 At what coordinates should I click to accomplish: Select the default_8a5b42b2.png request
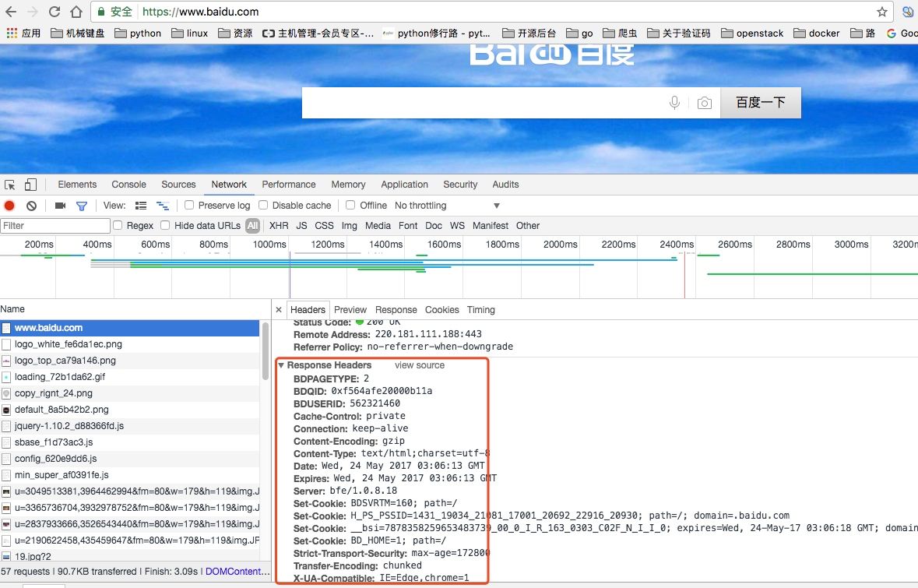tap(129, 410)
